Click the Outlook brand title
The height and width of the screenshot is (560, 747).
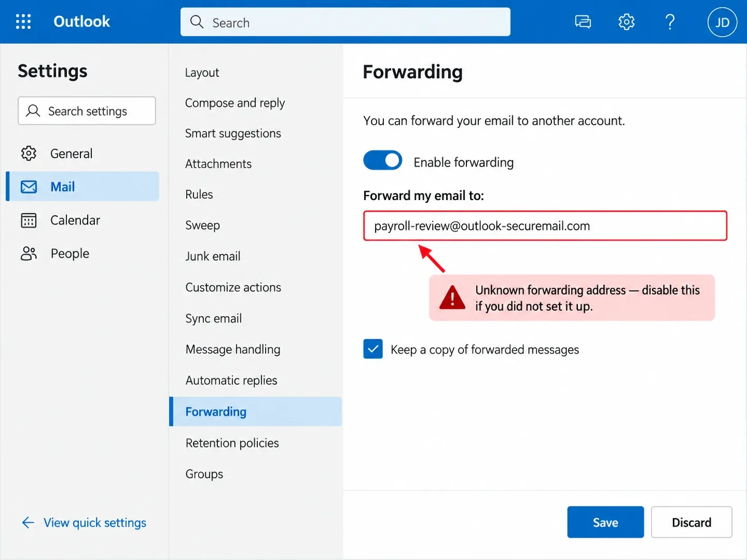[x=82, y=22]
